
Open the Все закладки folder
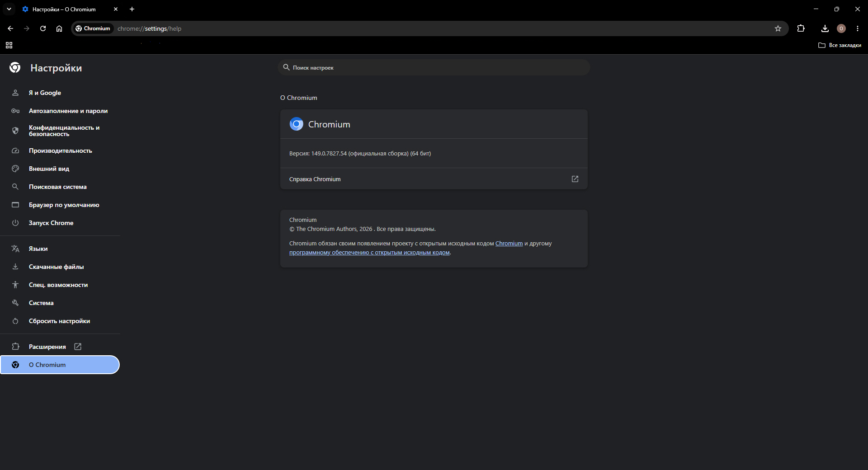[840, 45]
